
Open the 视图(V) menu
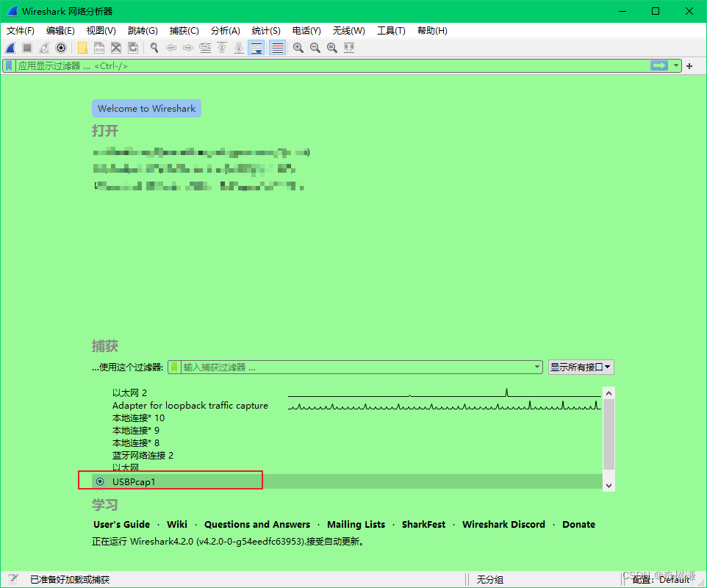point(101,31)
